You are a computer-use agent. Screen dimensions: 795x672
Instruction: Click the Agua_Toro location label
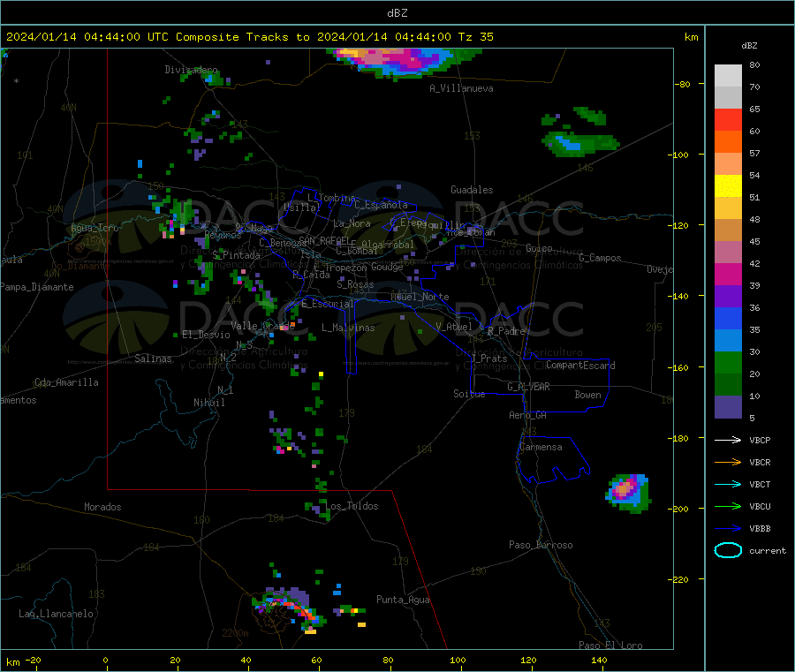pos(95,228)
